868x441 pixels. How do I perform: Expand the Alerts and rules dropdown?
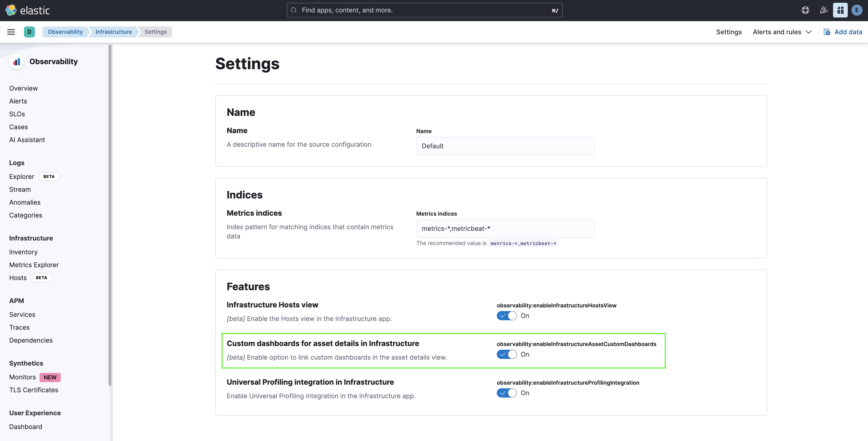[x=782, y=32]
